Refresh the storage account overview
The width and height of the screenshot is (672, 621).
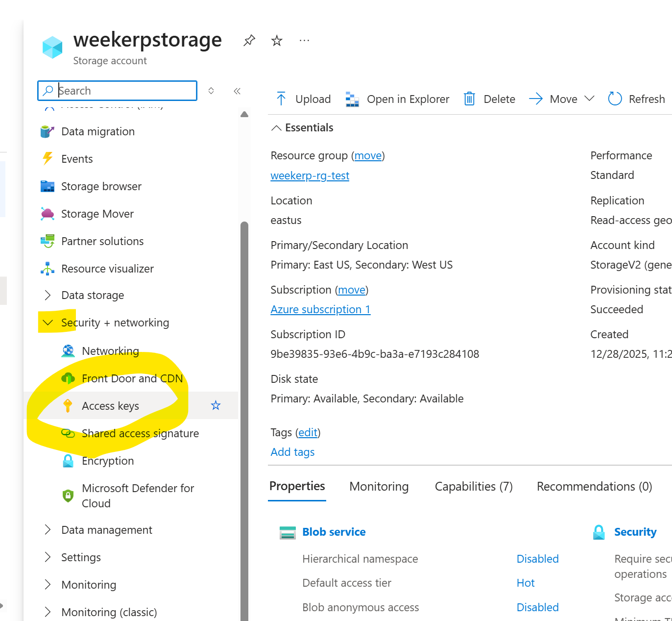(x=636, y=99)
